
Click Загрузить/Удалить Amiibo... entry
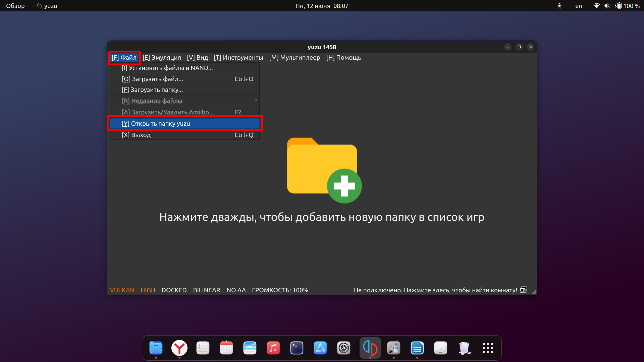185,112
